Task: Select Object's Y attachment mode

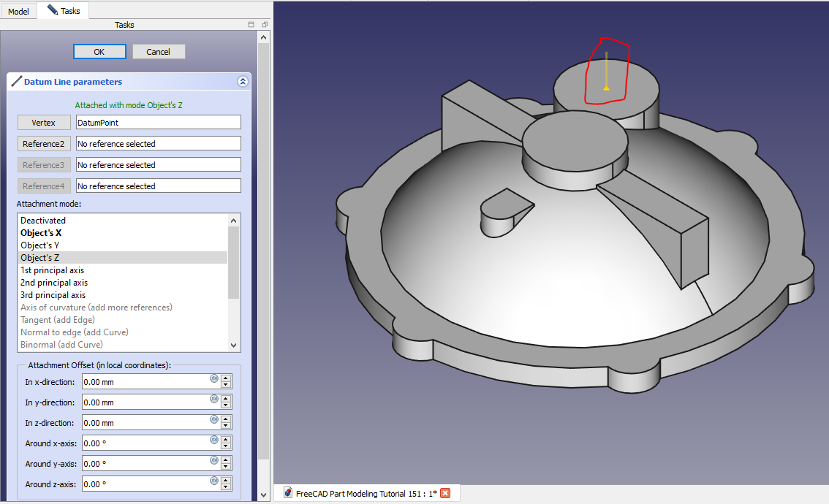Action: [x=40, y=245]
